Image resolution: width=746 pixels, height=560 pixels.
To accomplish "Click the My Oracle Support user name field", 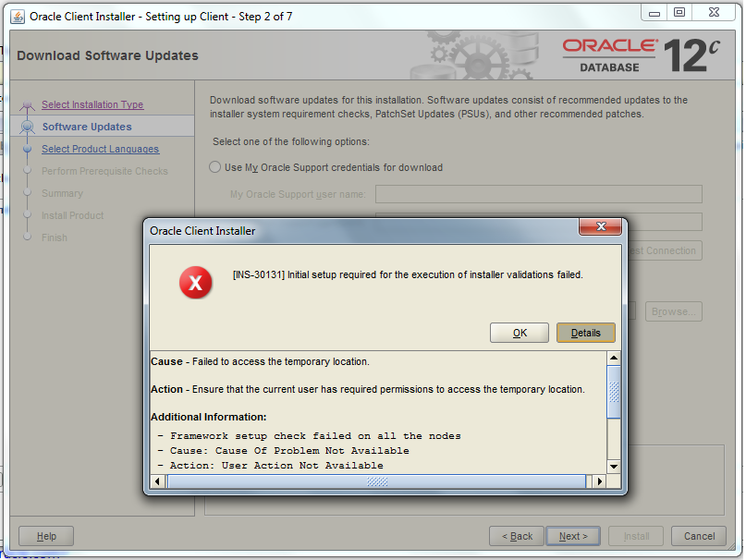I will [539, 194].
